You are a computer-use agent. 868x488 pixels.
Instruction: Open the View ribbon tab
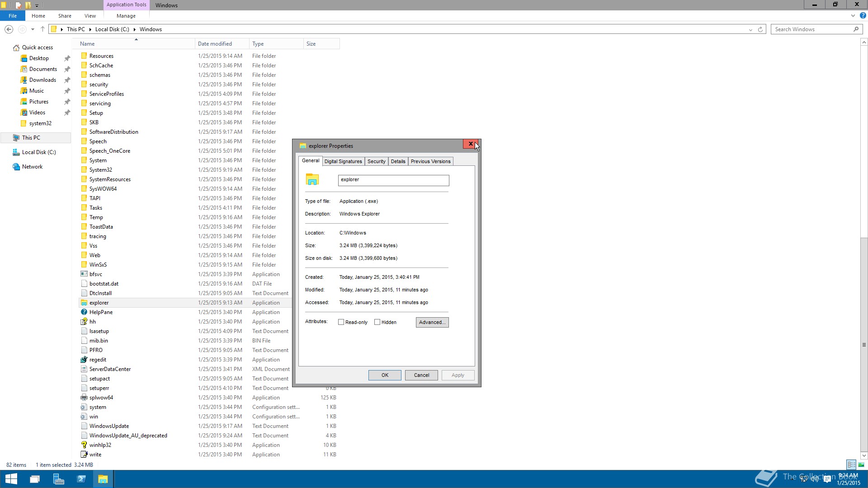[90, 16]
